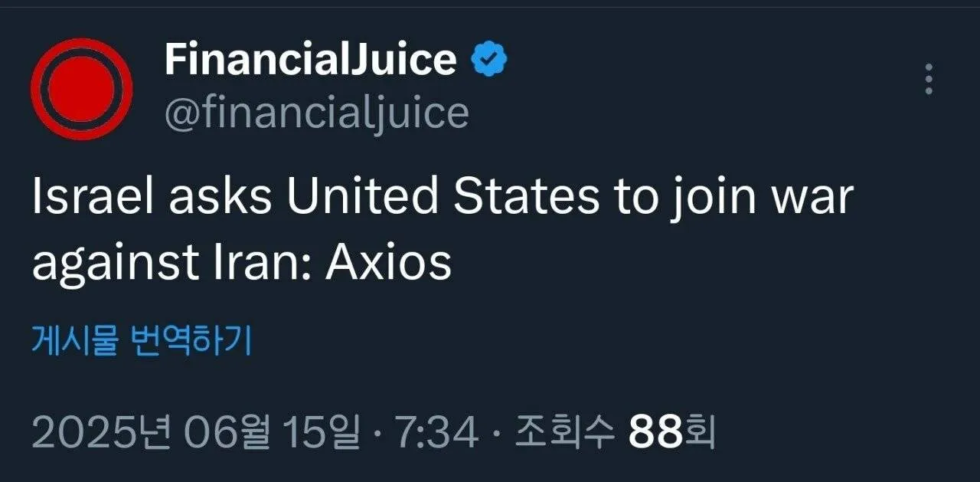This screenshot has width=980, height=482.
Task: Click the 게시물 번역하기 translate link
Action: (142, 341)
